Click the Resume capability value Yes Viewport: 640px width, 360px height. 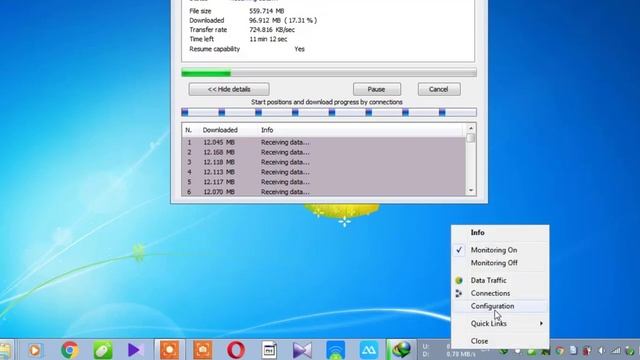tap(300, 49)
